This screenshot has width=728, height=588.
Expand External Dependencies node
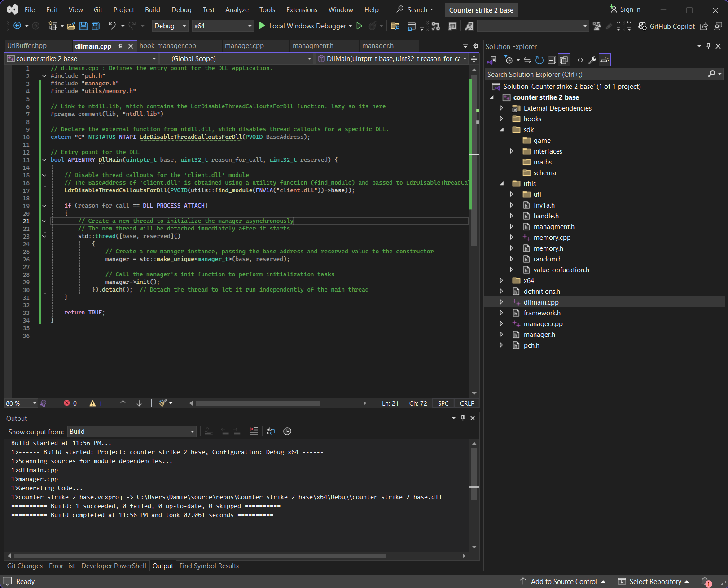pos(501,108)
